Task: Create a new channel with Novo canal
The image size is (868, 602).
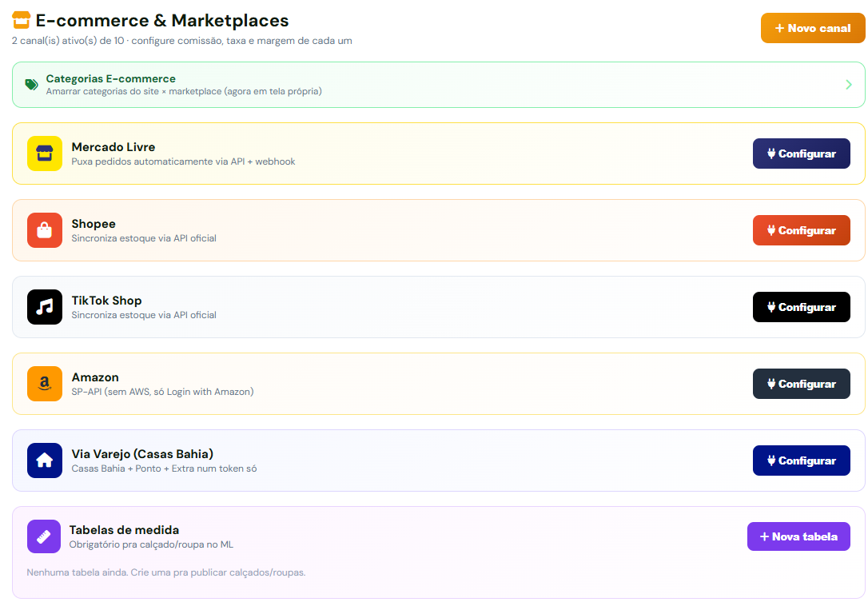Action: (813, 28)
